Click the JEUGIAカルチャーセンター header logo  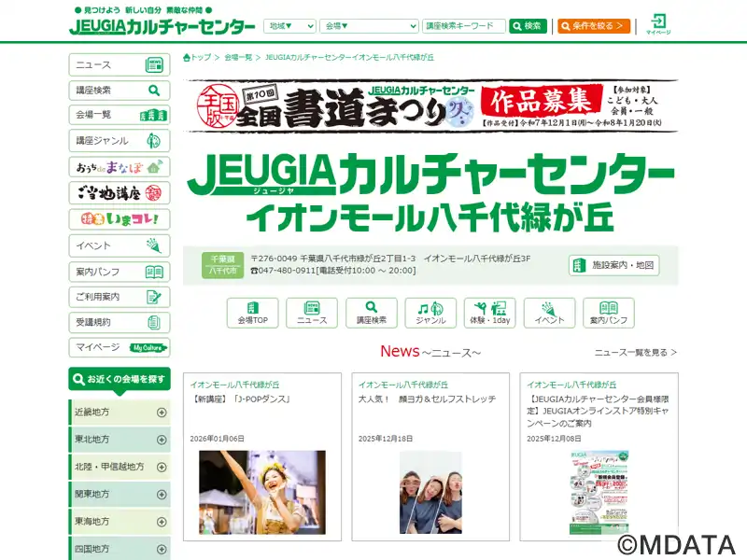(162, 26)
